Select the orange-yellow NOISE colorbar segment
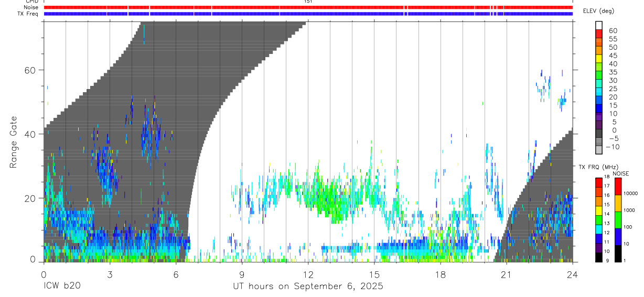The height and width of the screenshot is (297, 644). point(618,203)
